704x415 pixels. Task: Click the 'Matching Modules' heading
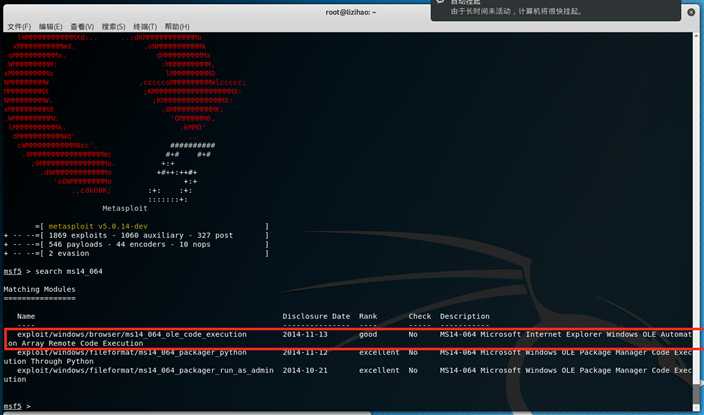click(40, 289)
